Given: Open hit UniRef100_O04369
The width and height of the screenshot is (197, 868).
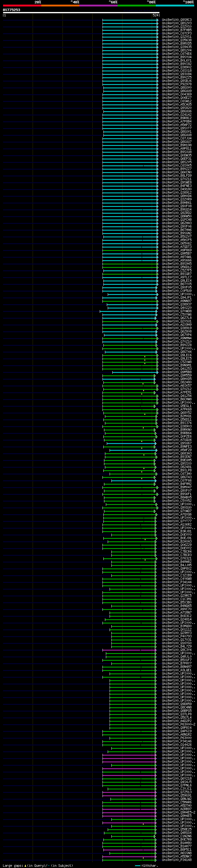Looking at the screenshot, I should 177,94.
